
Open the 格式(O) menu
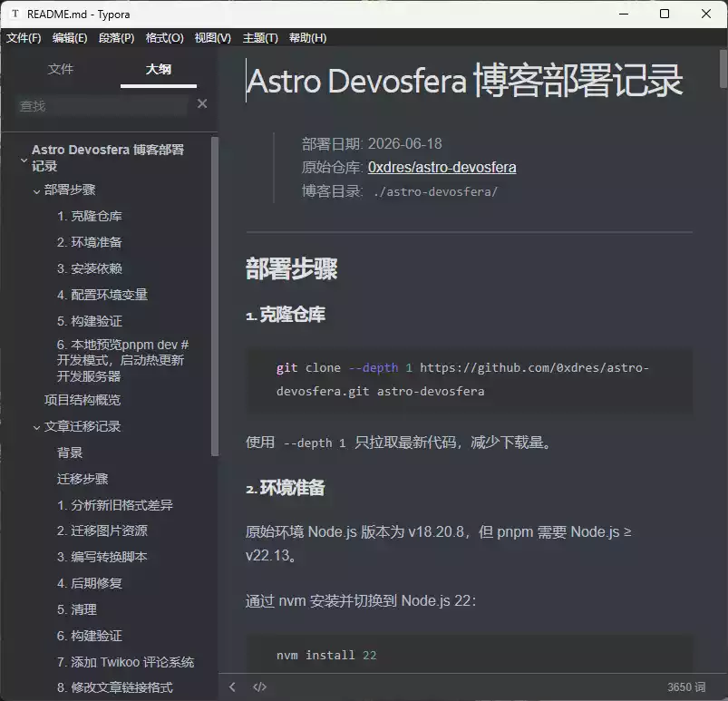pyautogui.click(x=164, y=37)
